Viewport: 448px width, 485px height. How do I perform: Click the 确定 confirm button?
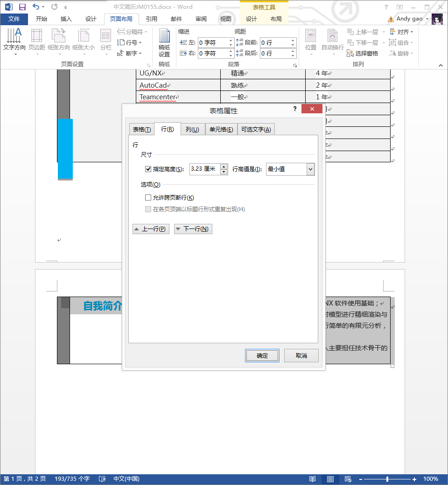[x=262, y=355]
